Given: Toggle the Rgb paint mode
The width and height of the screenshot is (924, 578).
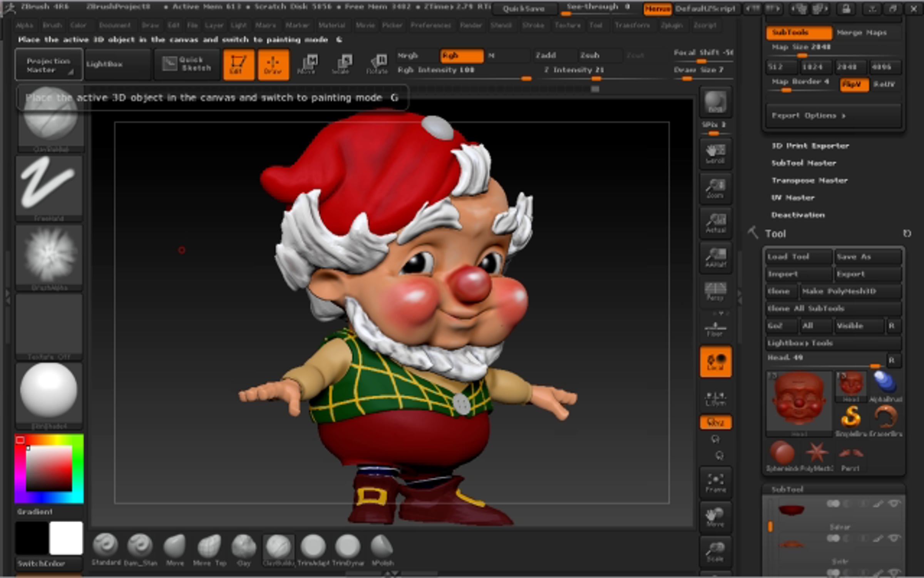Looking at the screenshot, I should pos(462,56).
